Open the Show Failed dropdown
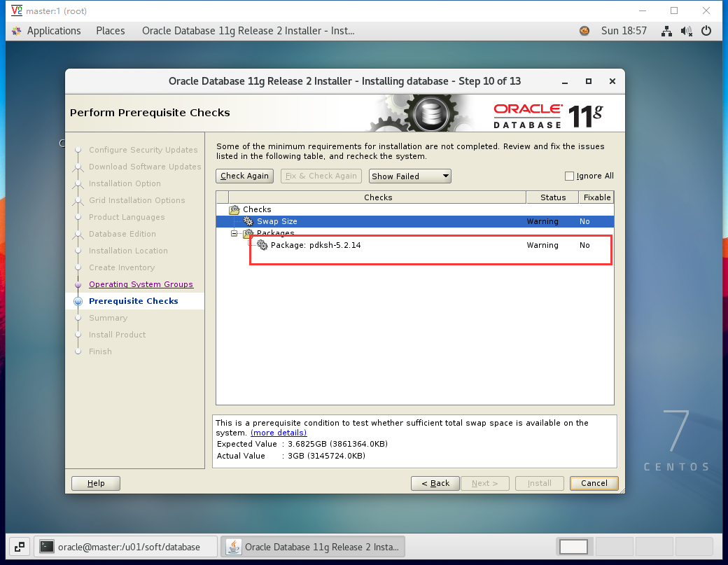The height and width of the screenshot is (565, 728). coord(410,176)
